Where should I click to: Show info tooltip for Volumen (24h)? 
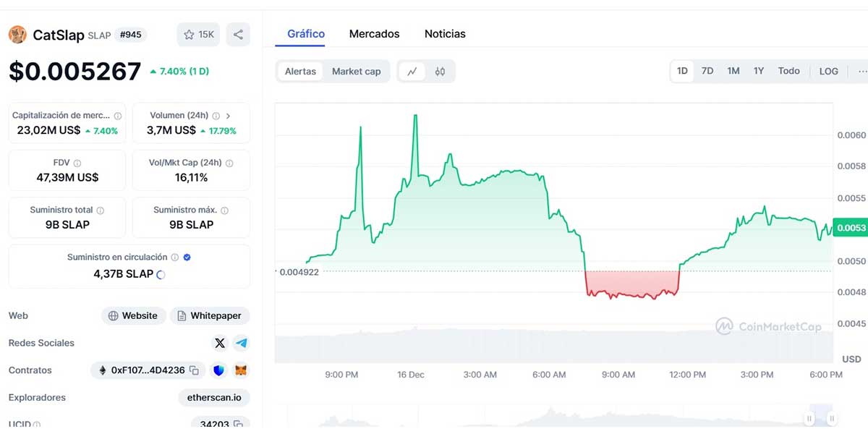[216, 116]
